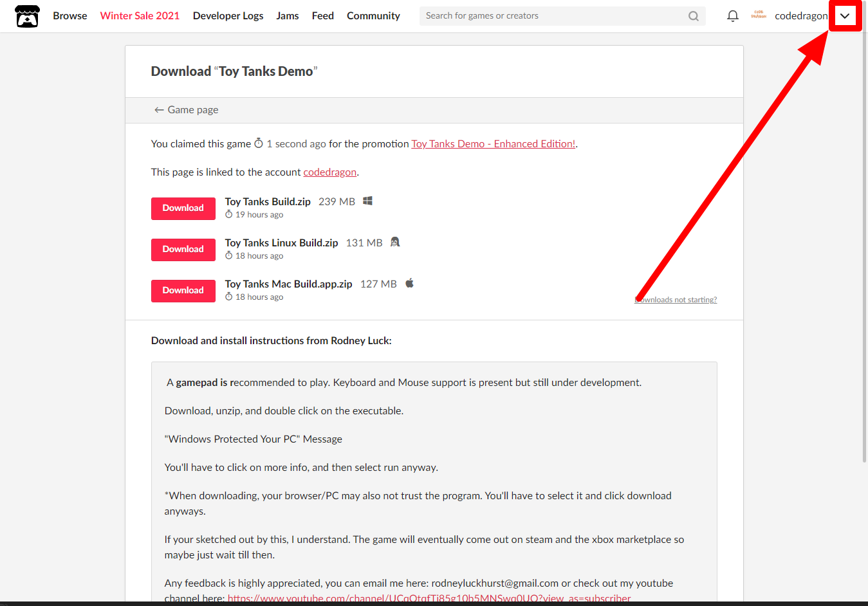
Task: Open Winter Sale 2021 page
Action: coord(140,16)
